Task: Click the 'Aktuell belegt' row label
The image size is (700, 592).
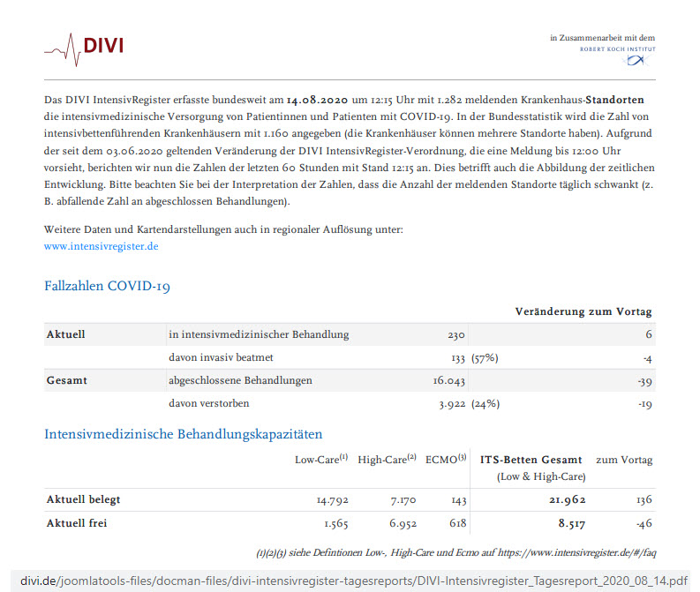Action: pos(83,499)
